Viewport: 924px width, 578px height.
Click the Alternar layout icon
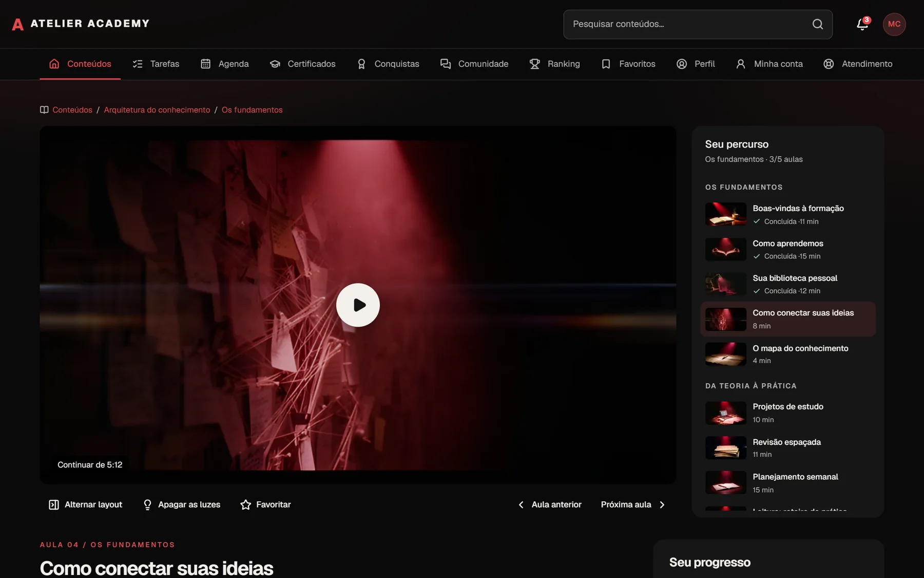[x=53, y=505]
